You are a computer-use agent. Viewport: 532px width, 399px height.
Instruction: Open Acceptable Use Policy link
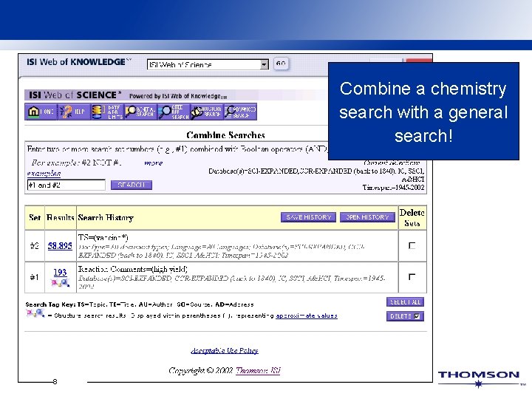[x=225, y=350]
